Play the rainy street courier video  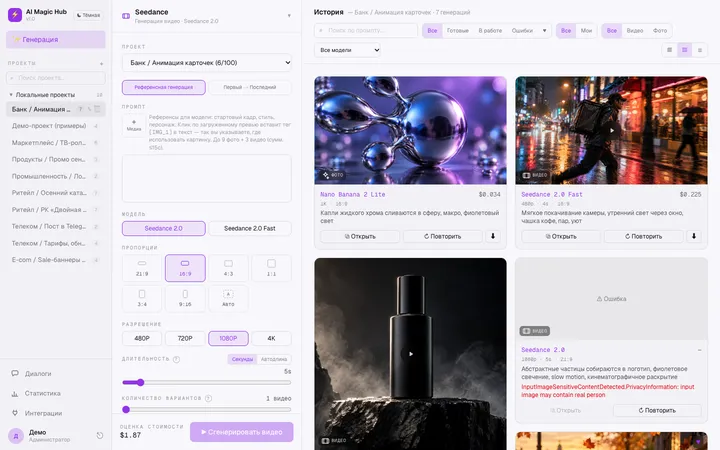pos(612,130)
